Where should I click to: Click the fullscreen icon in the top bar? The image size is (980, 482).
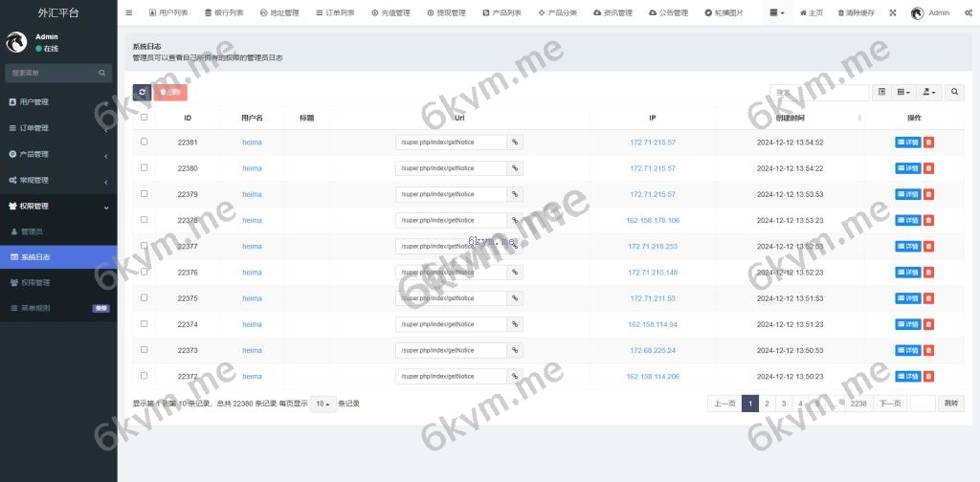892,13
